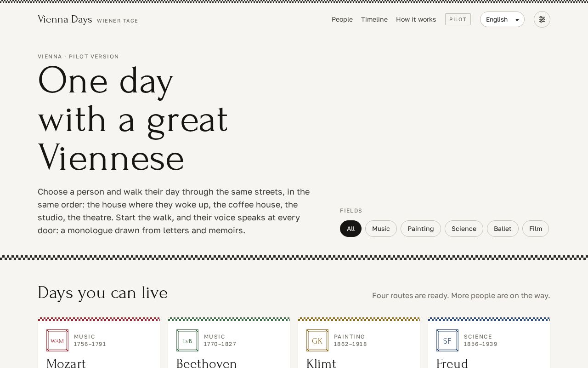Click the Vienna Days site logo
This screenshot has width=588, height=368.
click(65, 19)
